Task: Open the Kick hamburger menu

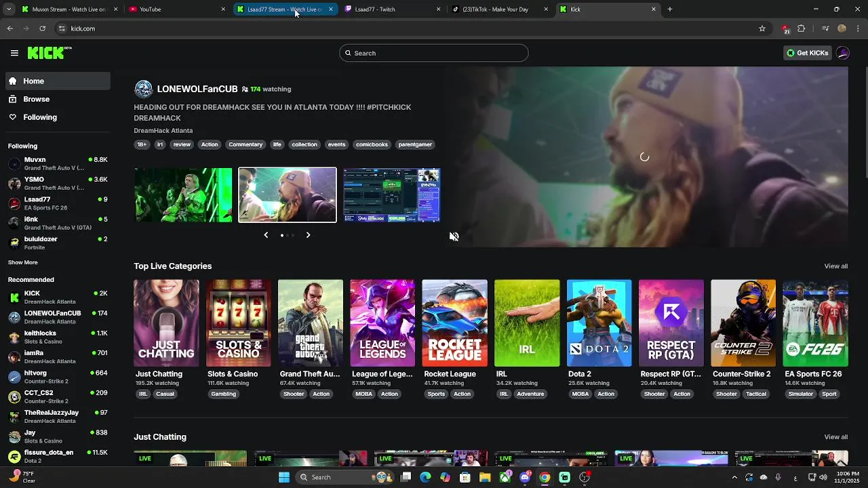Action: pyautogui.click(x=14, y=53)
